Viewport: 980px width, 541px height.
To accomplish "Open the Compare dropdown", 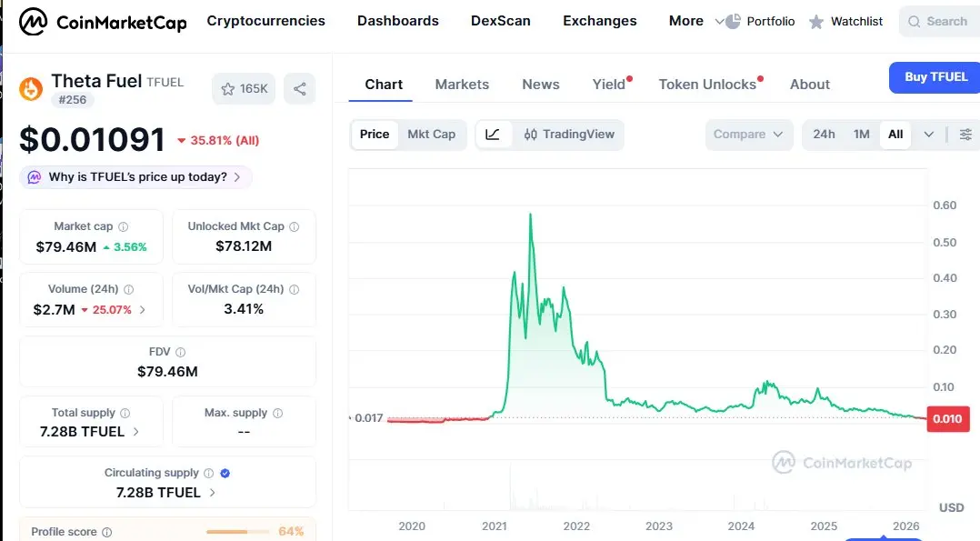I will pos(747,135).
